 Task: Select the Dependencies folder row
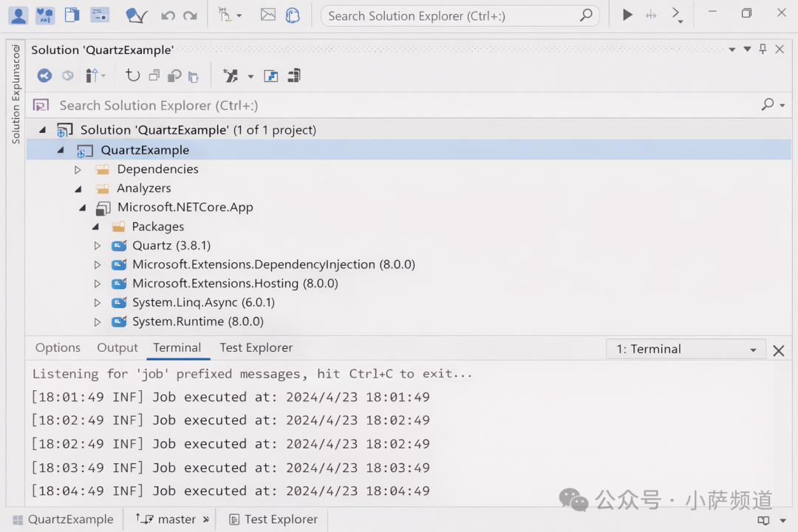(409, 169)
